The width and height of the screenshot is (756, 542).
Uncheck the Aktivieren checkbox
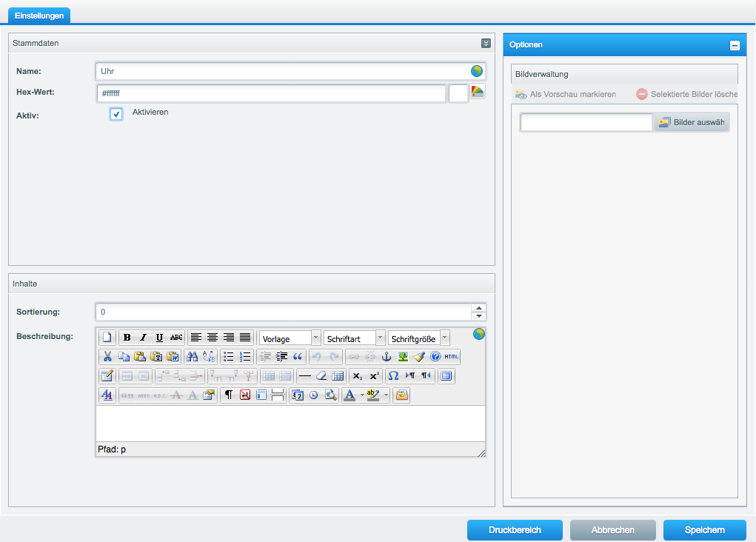(x=116, y=114)
